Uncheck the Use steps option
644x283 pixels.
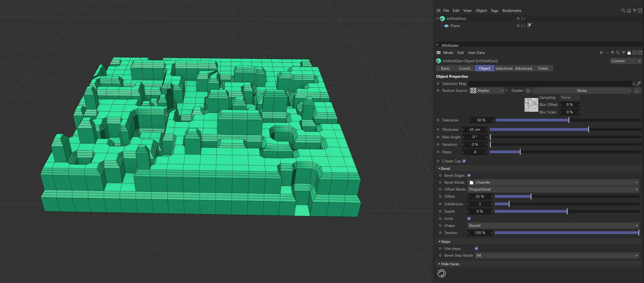click(x=476, y=248)
